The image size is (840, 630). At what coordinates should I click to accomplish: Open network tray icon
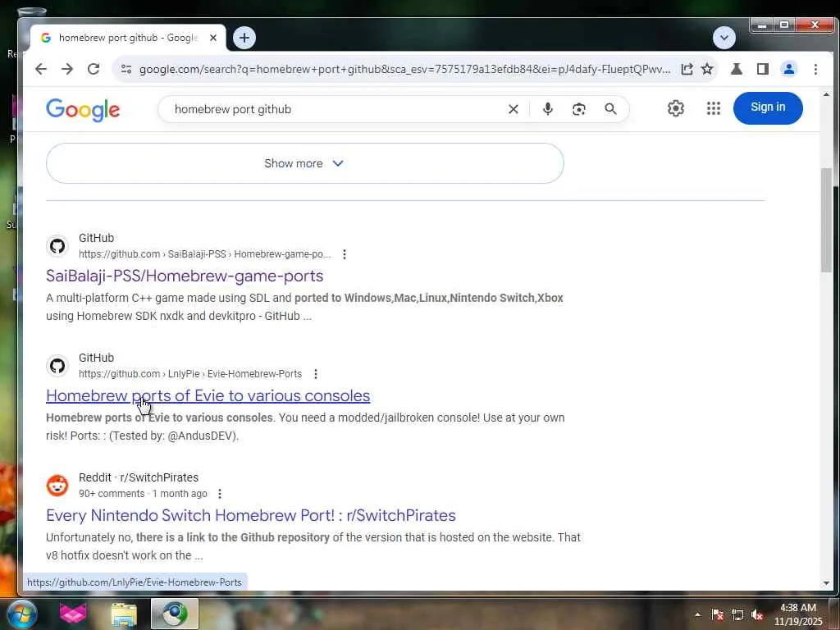(737, 614)
